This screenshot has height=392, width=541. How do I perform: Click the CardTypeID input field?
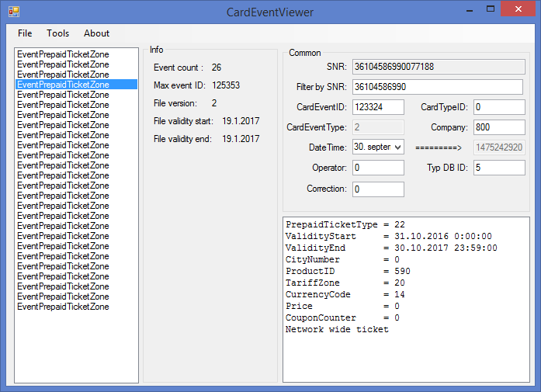[499, 107]
